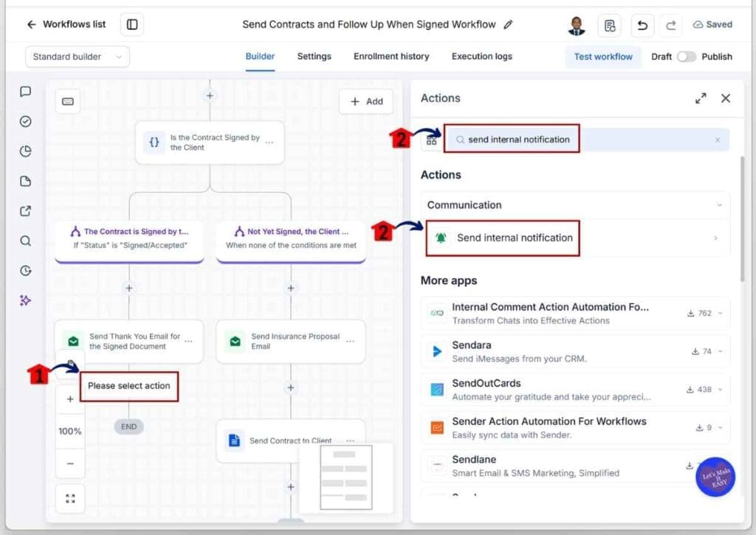This screenshot has width=756, height=535.
Task: Clear the action search text
Action: (718, 139)
